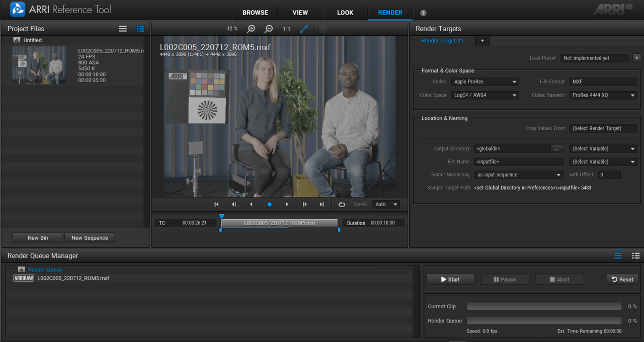The width and height of the screenshot is (644, 342).
Task: Jump to the last frame of clip
Action: click(x=322, y=204)
